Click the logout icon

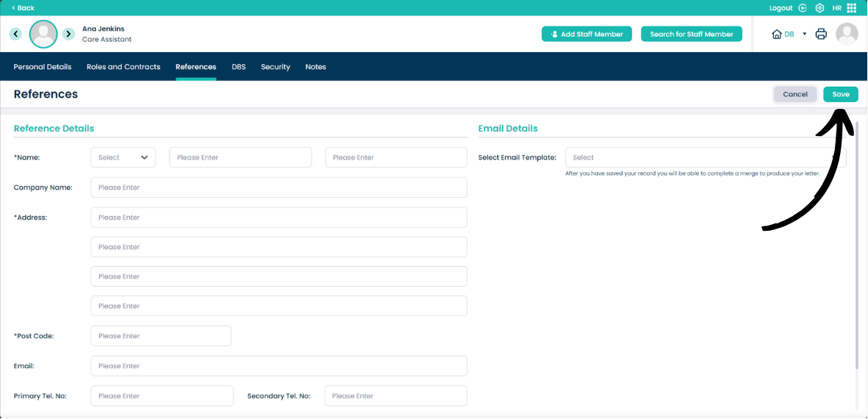(x=803, y=8)
